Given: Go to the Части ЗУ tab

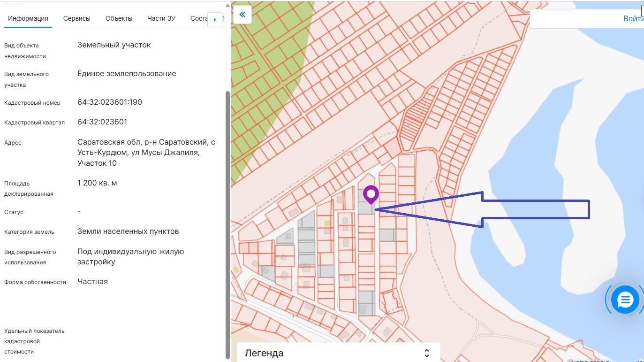Looking at the screenshot, I should point(161,19).
